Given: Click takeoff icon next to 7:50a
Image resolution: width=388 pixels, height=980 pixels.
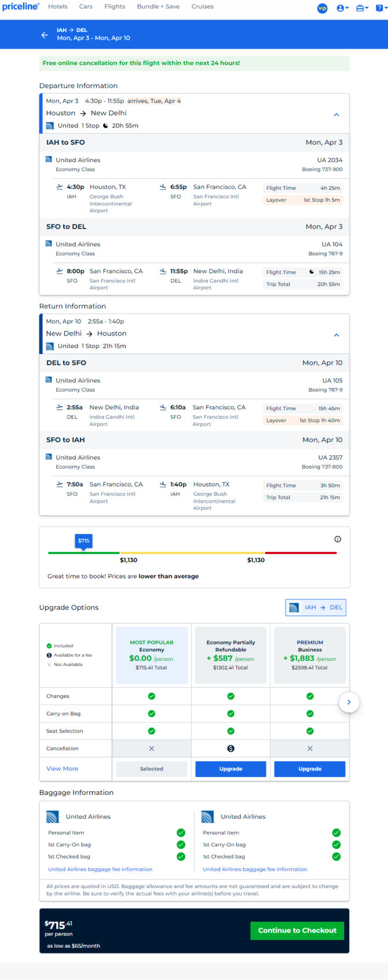Looking at the screenshot, I should pos(60,484).
